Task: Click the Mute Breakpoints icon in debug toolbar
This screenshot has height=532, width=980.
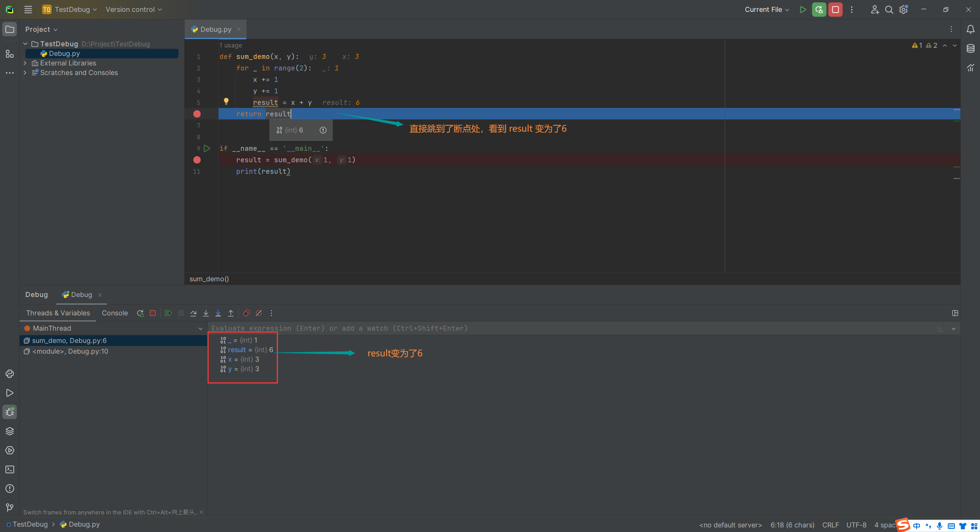Action: (258, 313)
